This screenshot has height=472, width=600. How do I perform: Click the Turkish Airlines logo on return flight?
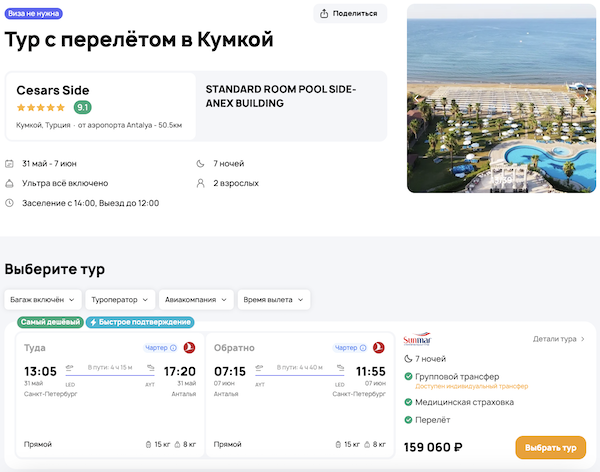(378, 347)
